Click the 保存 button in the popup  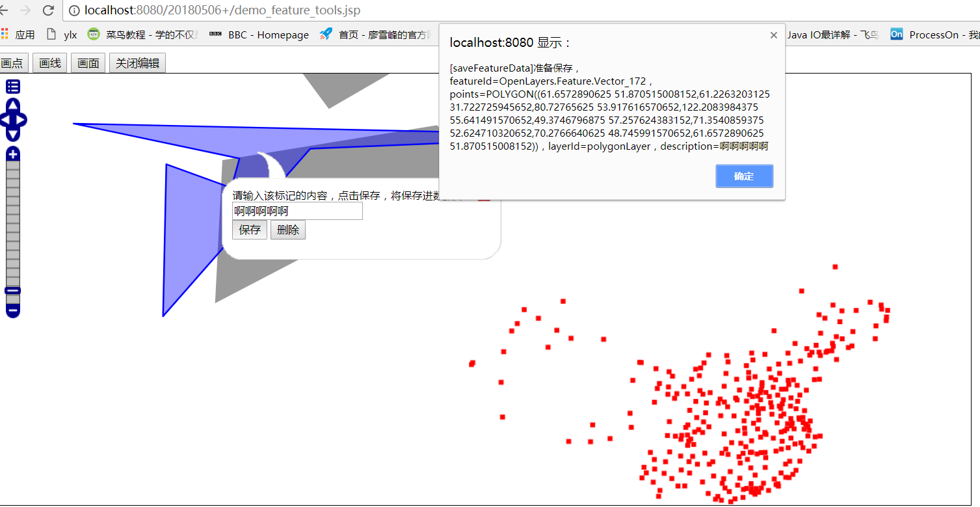tap(250, 230)
